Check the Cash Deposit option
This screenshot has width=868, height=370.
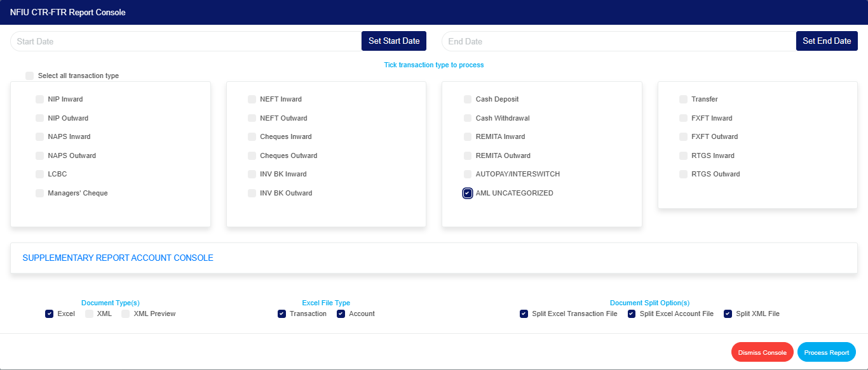pos(468,100)
